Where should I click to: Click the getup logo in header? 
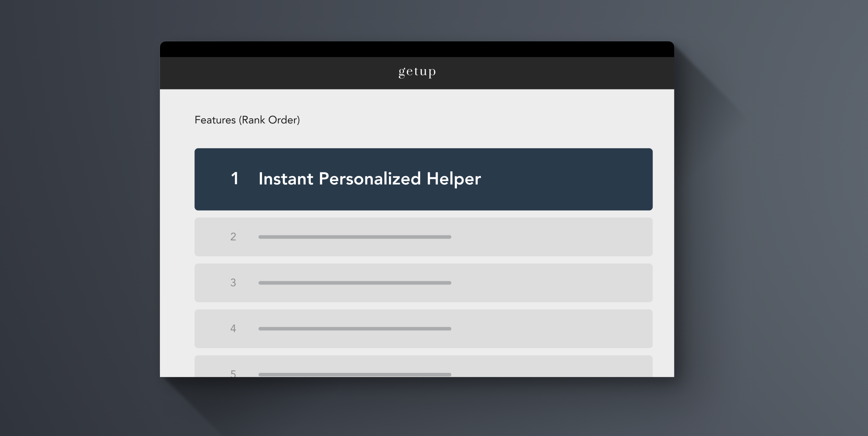417,72
